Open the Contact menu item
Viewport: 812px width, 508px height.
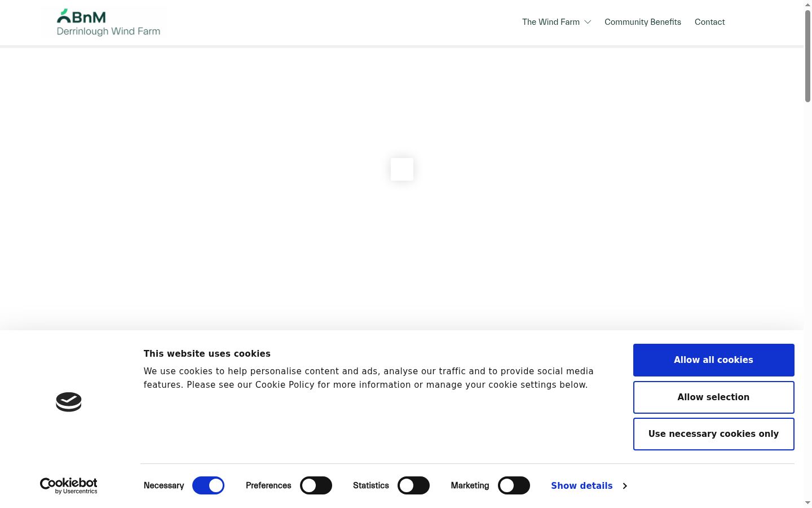[x=709, y=22]
